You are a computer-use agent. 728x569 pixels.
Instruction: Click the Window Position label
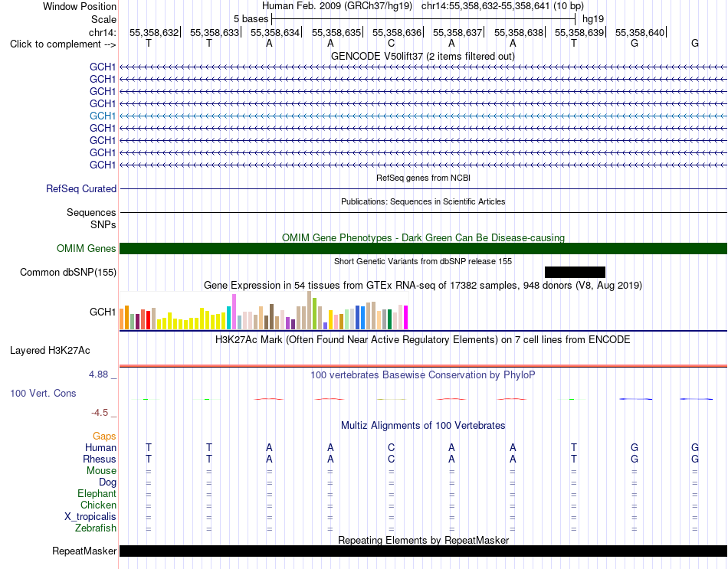[x=80, y=6]
